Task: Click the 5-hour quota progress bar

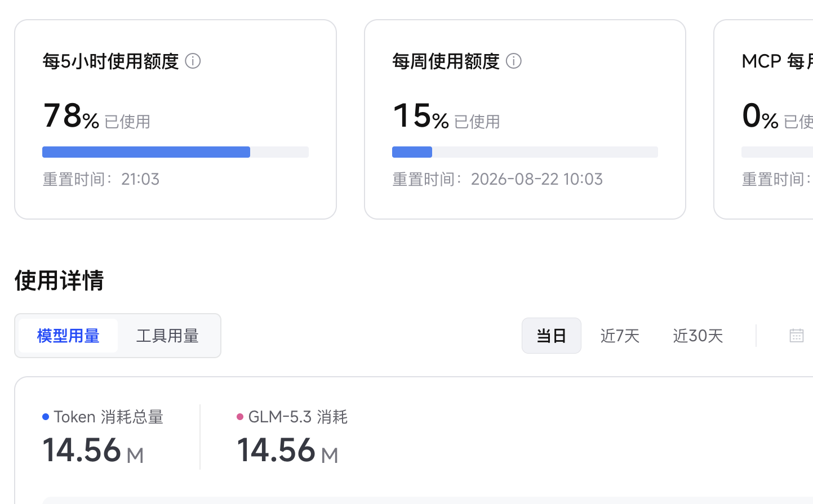Action: 175,152
